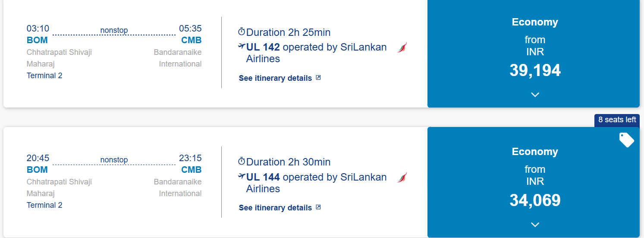Click the 23:15 CMB arrival time
This screenshot has width=644, height=238.
tap(190, 159)
